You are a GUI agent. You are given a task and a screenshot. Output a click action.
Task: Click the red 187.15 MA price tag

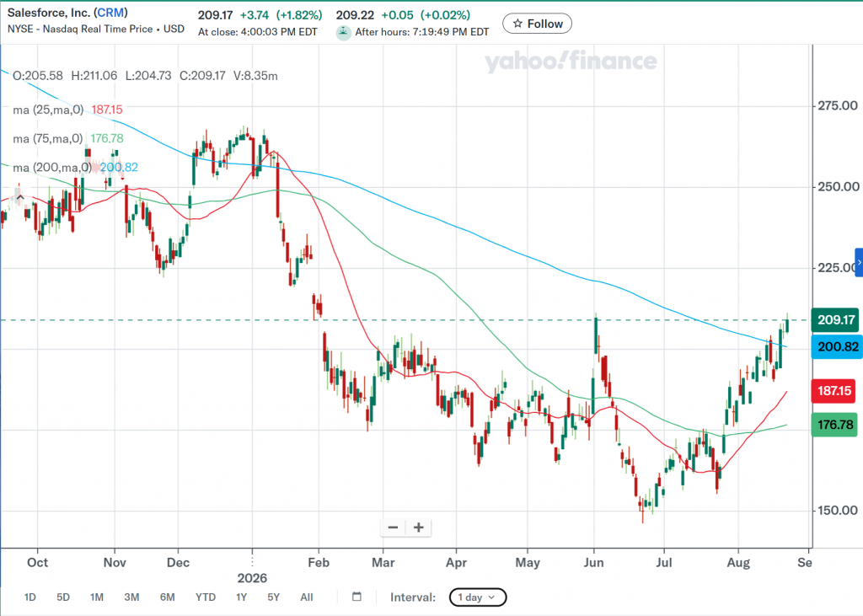click(x=834, y=391)
